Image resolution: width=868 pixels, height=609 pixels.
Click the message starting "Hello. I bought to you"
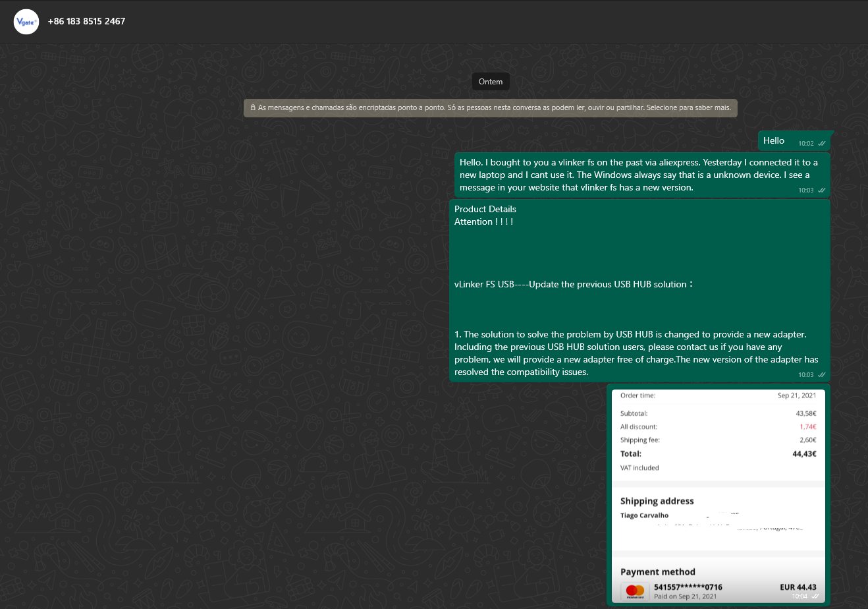click(642, 175)
